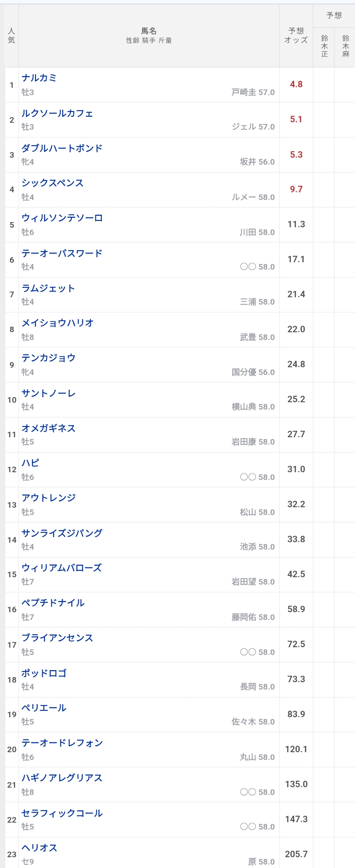The image size is (355, 868).
Task: Click the ルクソールカフェ horse link
Action: (57, 113)
